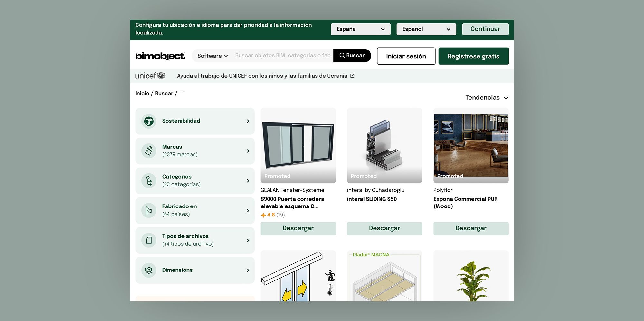644x321 pixels.
Task: Click the UNICEF logo
Action: point(150,76)
